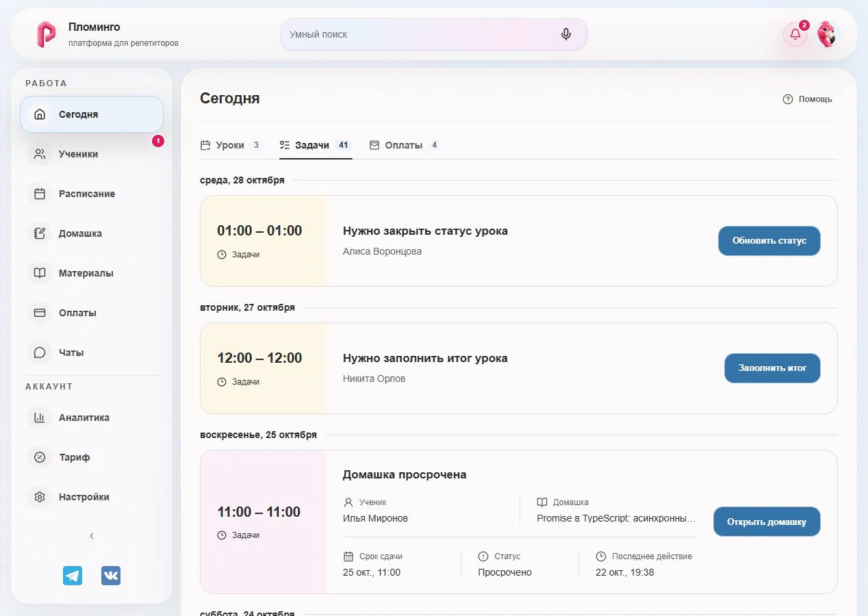
Task: Click the calendar icon next to Срок сдачи
Action: pos(348,556)
